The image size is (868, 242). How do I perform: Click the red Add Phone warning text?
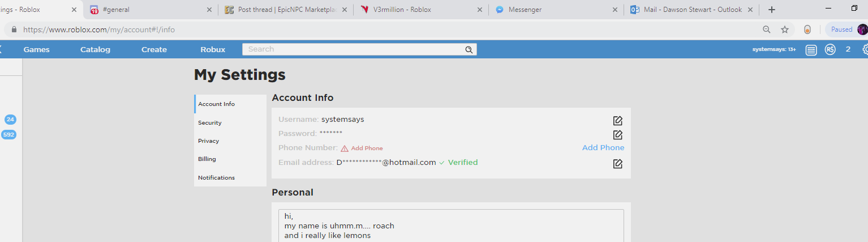(367, 148)
